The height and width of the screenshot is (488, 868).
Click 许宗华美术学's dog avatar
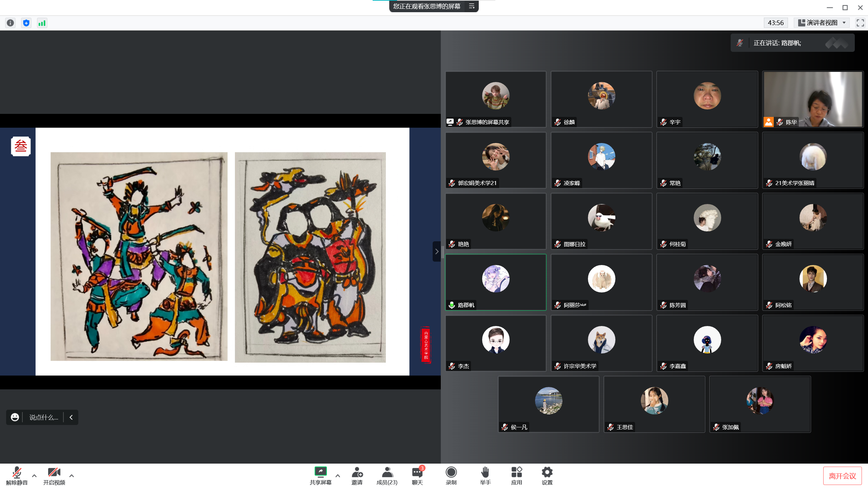pos(601,340)
